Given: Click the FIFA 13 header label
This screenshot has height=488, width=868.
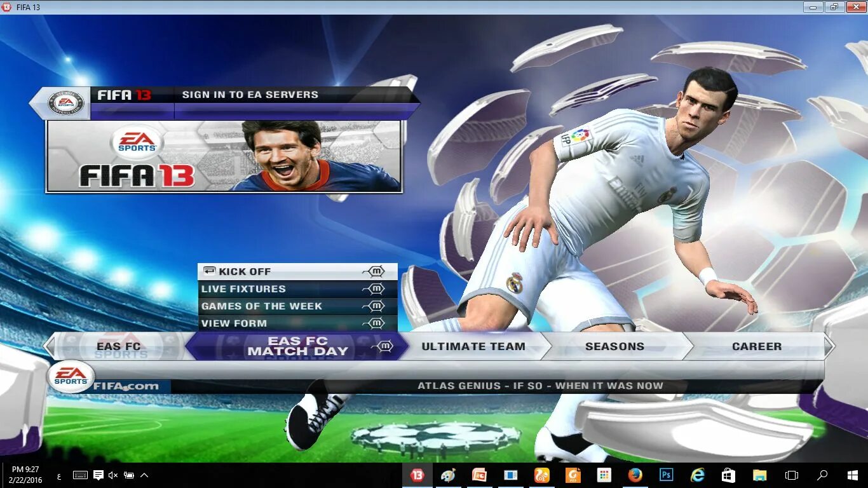Looking at the screenshot, I should click(124, 95).
